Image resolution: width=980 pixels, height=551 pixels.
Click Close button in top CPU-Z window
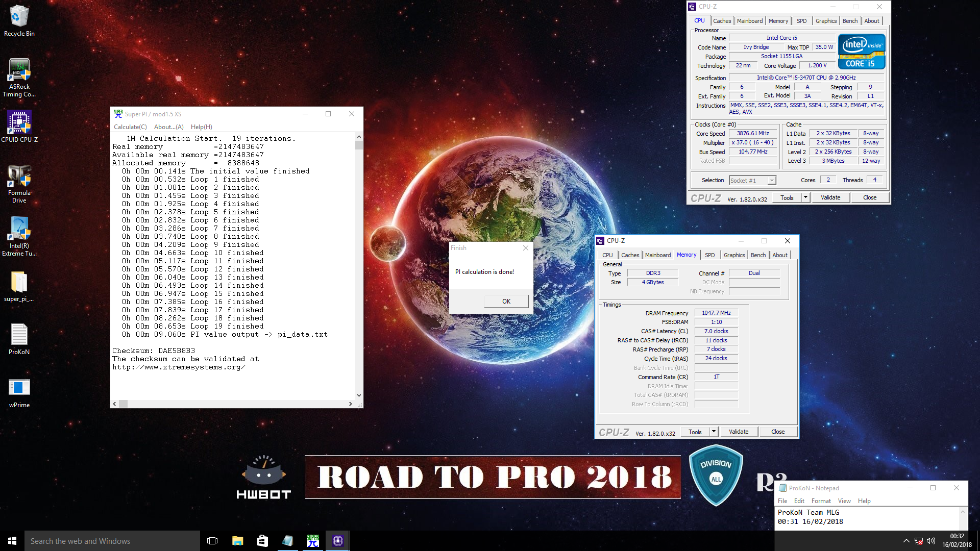click(x=870, y=198)
